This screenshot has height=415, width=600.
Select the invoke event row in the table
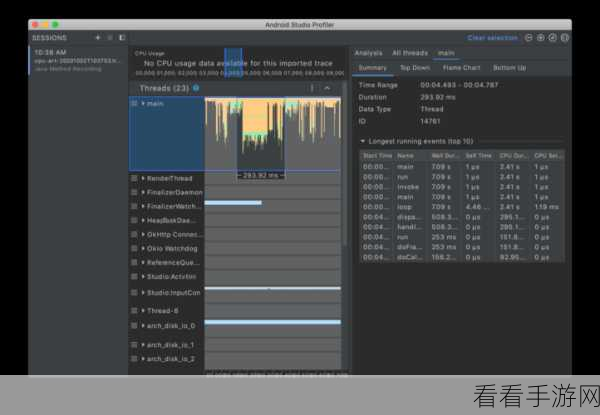click(462, 187)
